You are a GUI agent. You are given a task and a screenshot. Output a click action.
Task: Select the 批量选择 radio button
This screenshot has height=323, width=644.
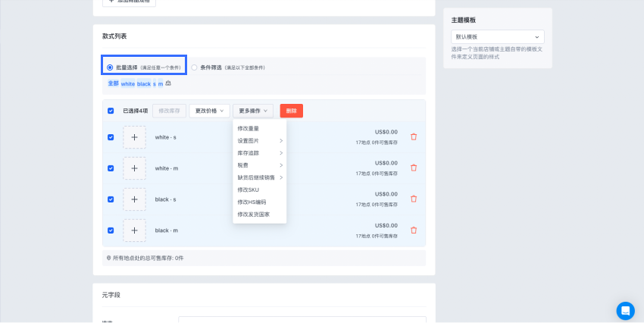(x=110, y=67)
